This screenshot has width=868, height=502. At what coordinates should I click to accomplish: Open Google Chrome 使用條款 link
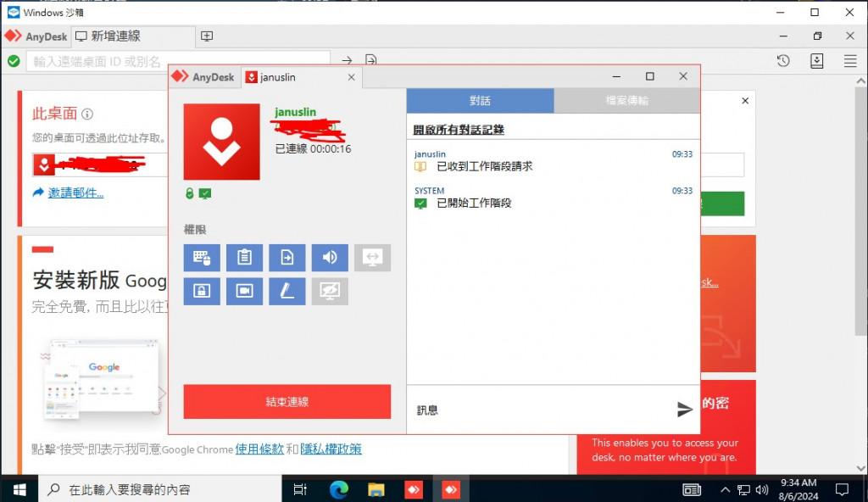259,449
